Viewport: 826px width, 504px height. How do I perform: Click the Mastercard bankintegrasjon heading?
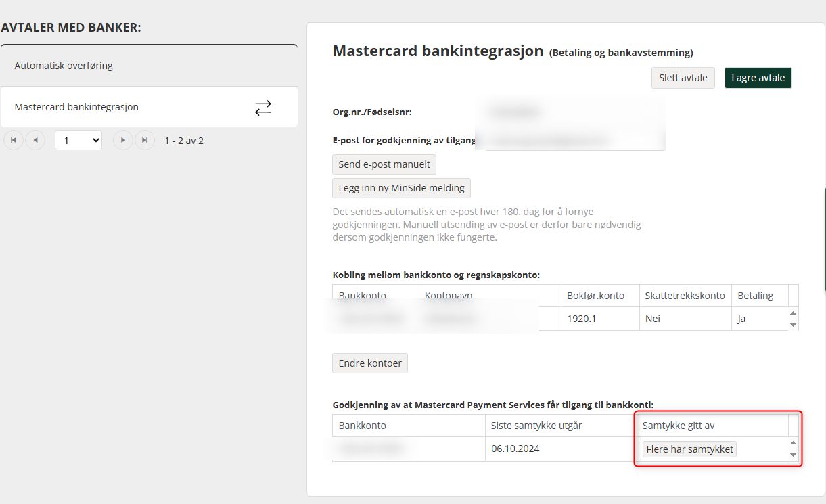point(438,51)
